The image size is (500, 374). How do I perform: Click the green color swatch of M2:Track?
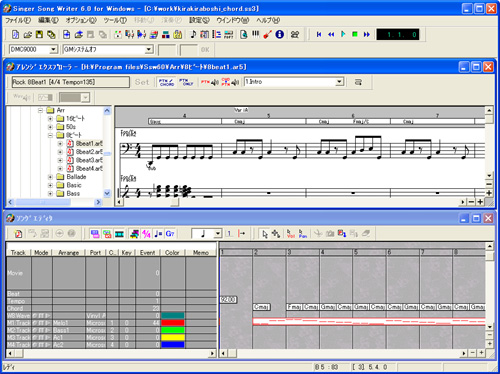(x=173, y=330)
